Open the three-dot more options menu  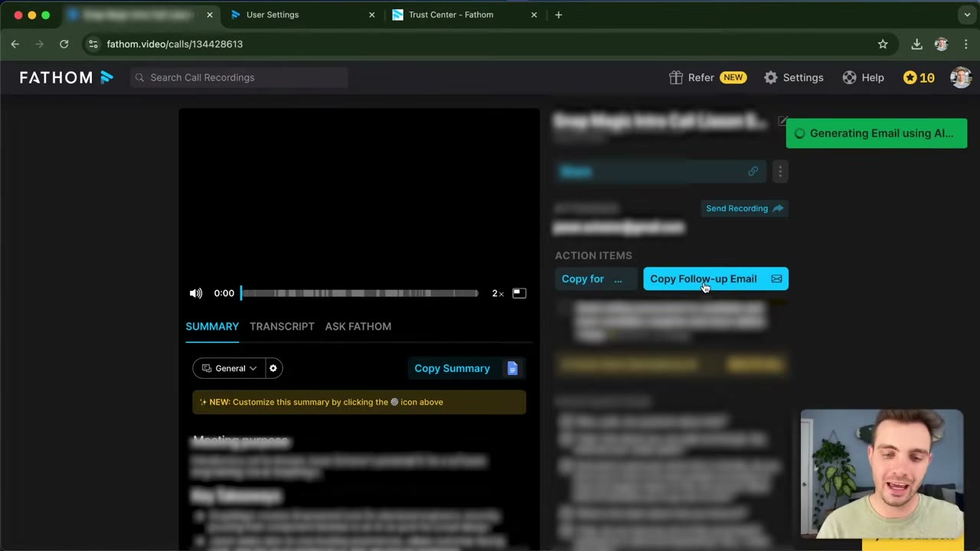click(780, 171)
